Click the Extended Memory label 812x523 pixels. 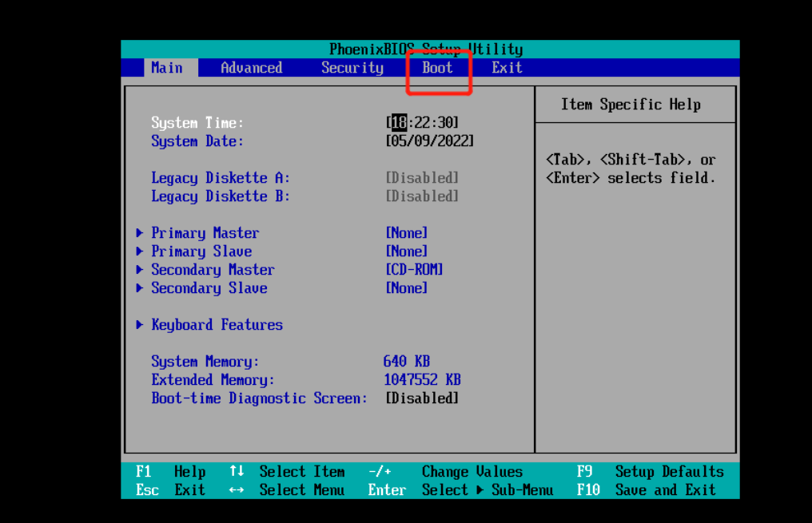(213, 380)
